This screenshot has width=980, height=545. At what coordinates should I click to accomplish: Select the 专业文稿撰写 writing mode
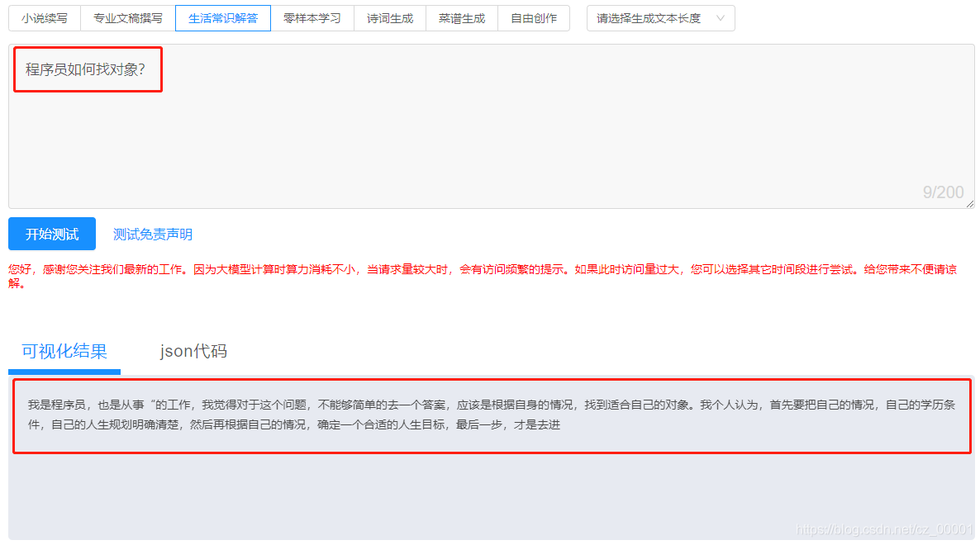(x=127, y=17)
